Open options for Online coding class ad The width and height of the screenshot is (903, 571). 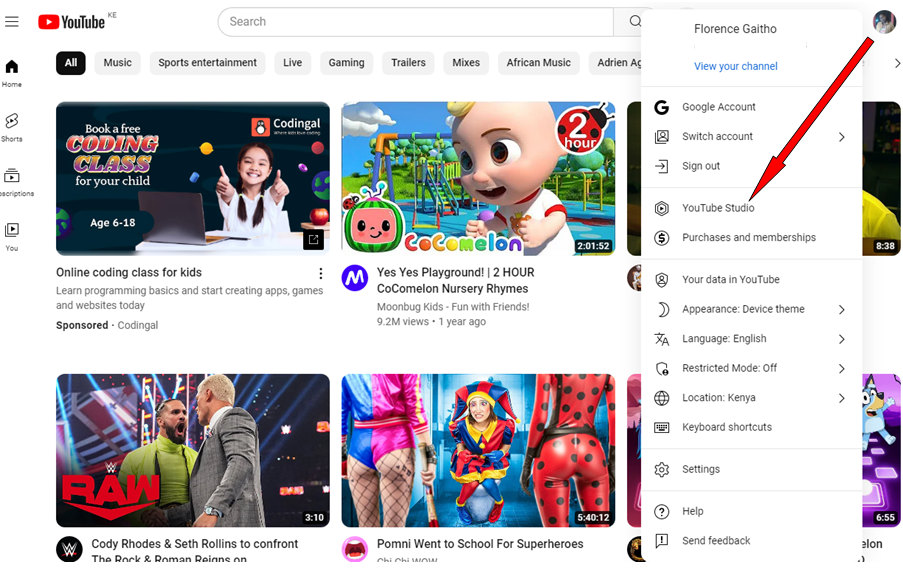point(320,273)
